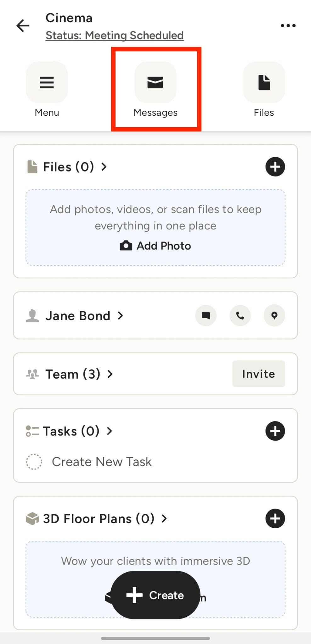Screen dimensions: 311x644
Task: Click the Status: Meeting Scheduled link
Action: pyautogui.click(x=115, y=36)
